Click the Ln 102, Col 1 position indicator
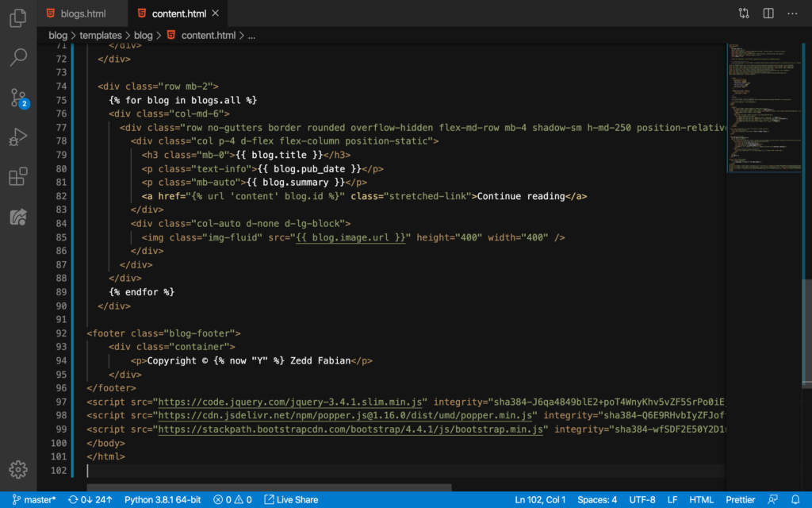Image resolution: width=812 pixels, height=508 pixels. (539, 500)
